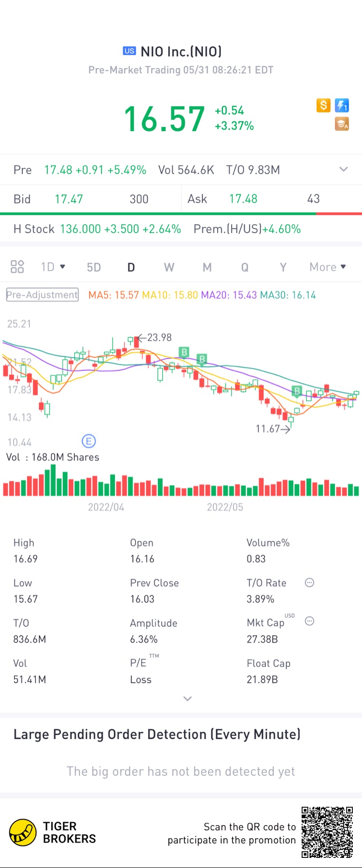
Task: Tap the Vol 168.0M Shares label
Action: pyautogui.click(x=53, y=457)
